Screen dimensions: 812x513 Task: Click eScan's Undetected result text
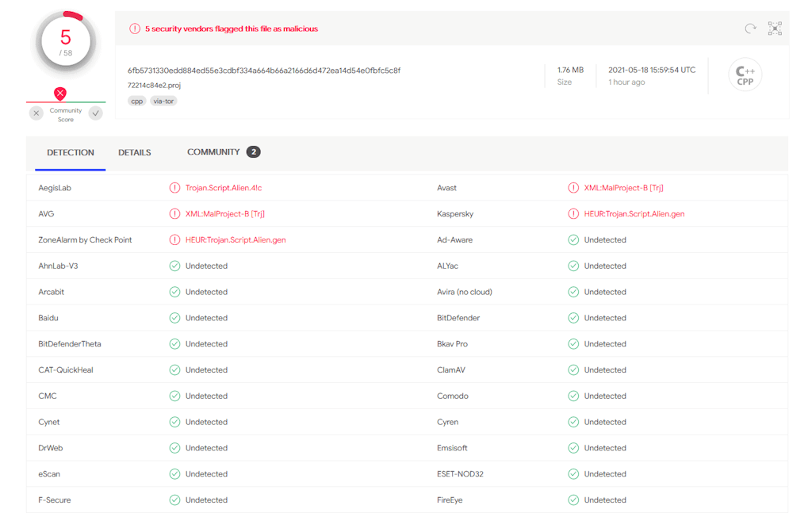click(207, 473)
